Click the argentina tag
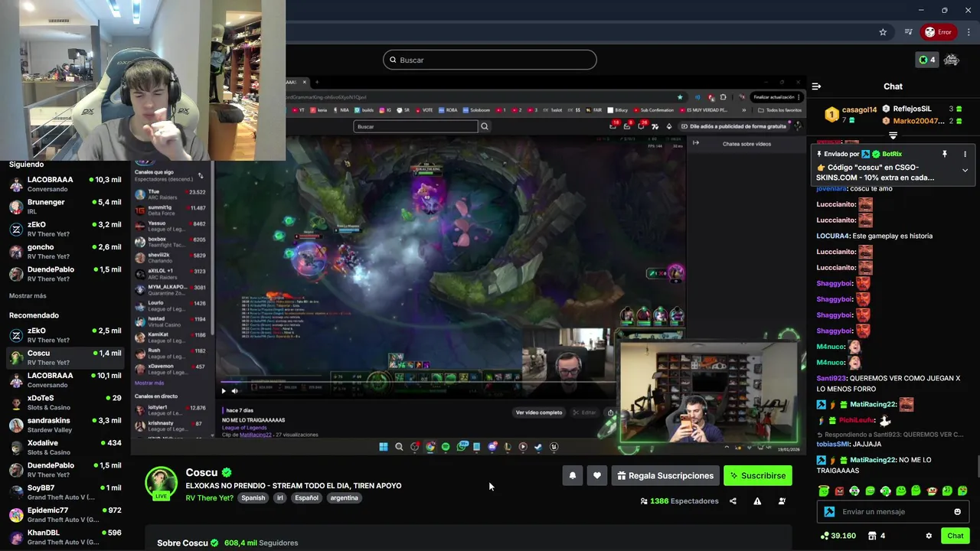Viewport: 980px width, 551px height. pos(345,498)
